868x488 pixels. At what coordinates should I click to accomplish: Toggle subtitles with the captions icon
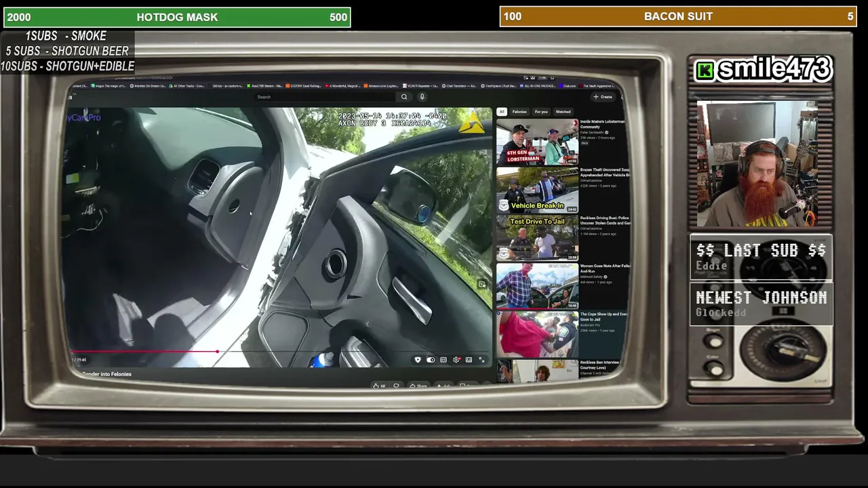pyautogui.click(x=443, y=360)
